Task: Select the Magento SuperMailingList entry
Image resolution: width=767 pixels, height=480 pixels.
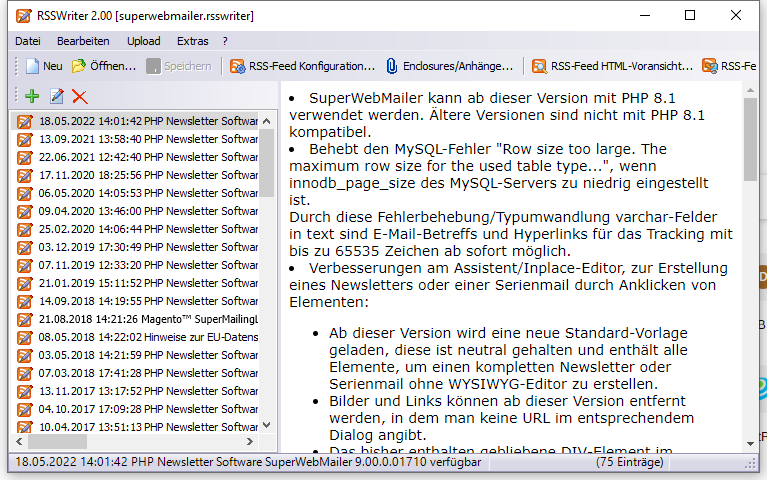Action: (136, 319)
